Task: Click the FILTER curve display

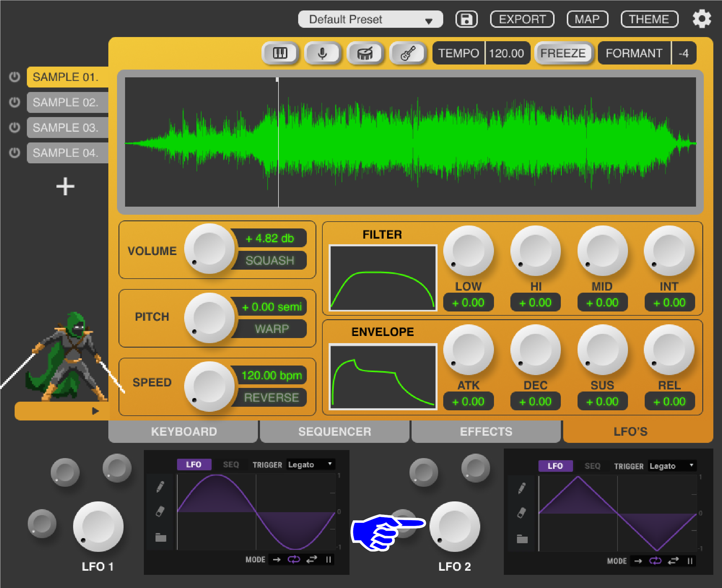Action: [383, 278]
